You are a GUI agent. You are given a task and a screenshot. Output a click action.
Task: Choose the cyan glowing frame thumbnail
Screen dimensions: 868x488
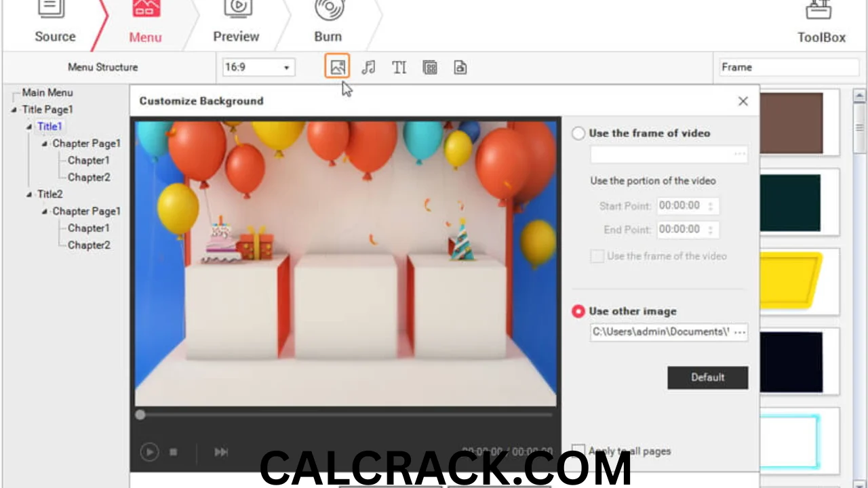point(791,443)
